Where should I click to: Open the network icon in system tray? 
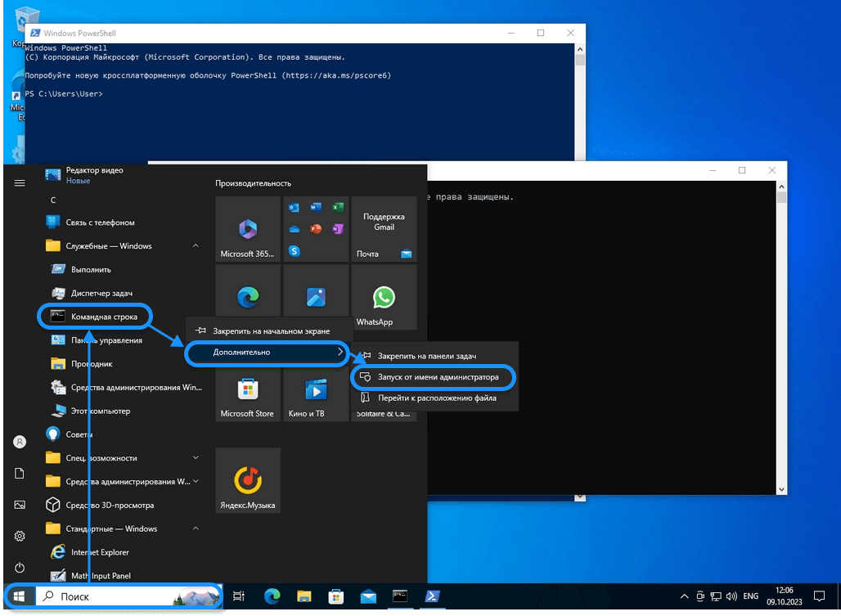tap(716, 596)
